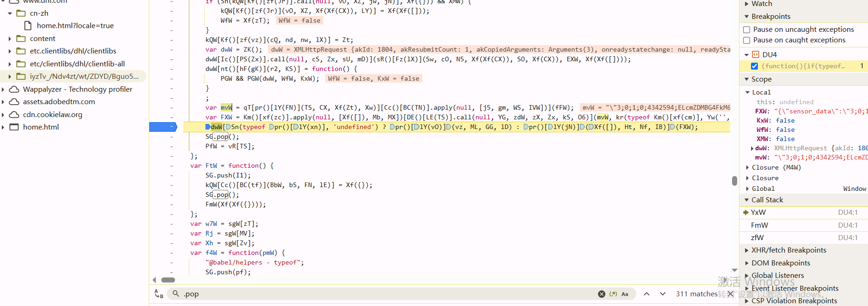Click the horizontal scrollbar thumb of code editor
The image size is (868, 306).
[168, 280]
